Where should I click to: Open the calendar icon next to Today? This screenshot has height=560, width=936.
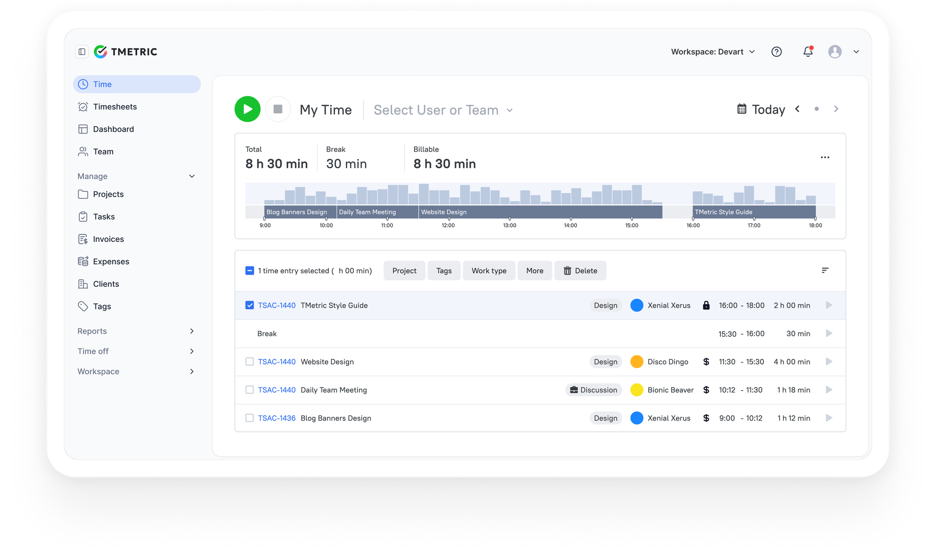point(742,109)
